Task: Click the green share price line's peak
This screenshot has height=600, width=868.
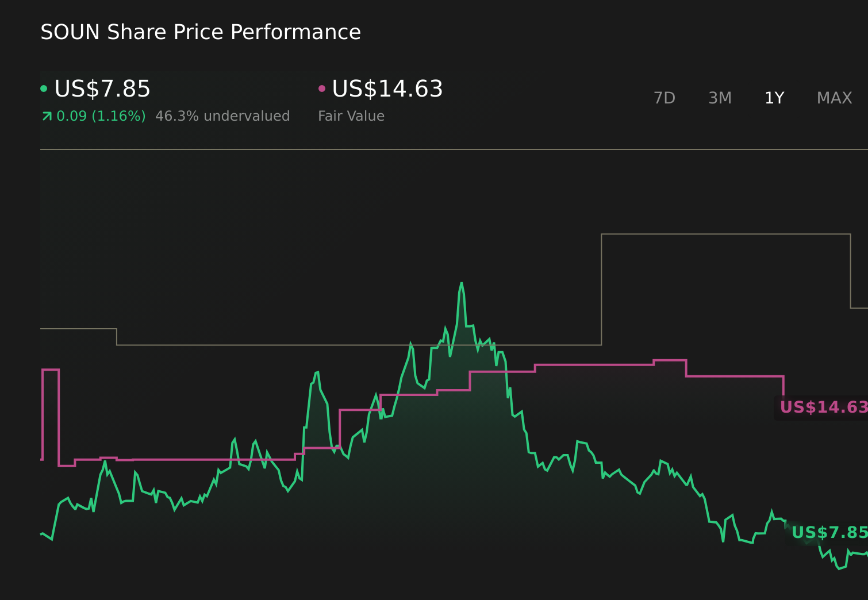Action: [462, 283]
